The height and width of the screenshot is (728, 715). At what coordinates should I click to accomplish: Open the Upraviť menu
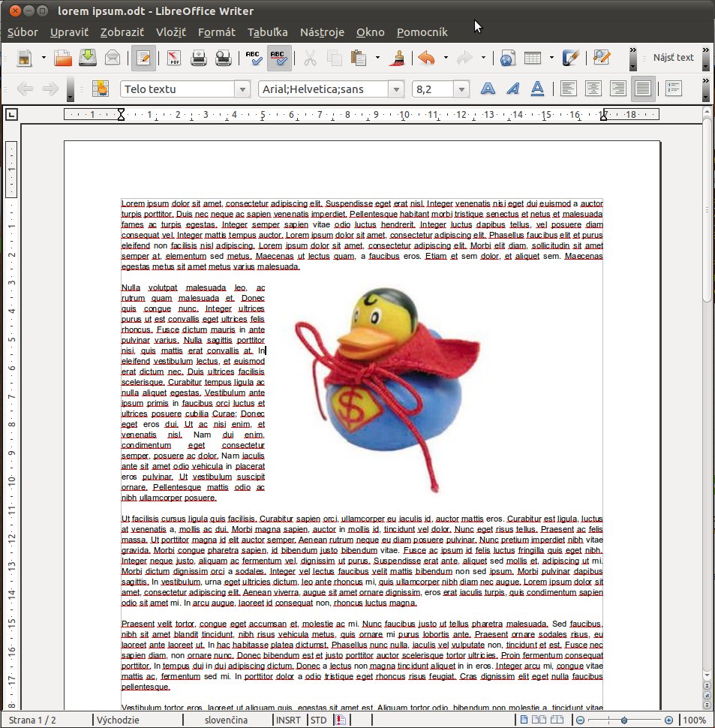coord(69,32)
